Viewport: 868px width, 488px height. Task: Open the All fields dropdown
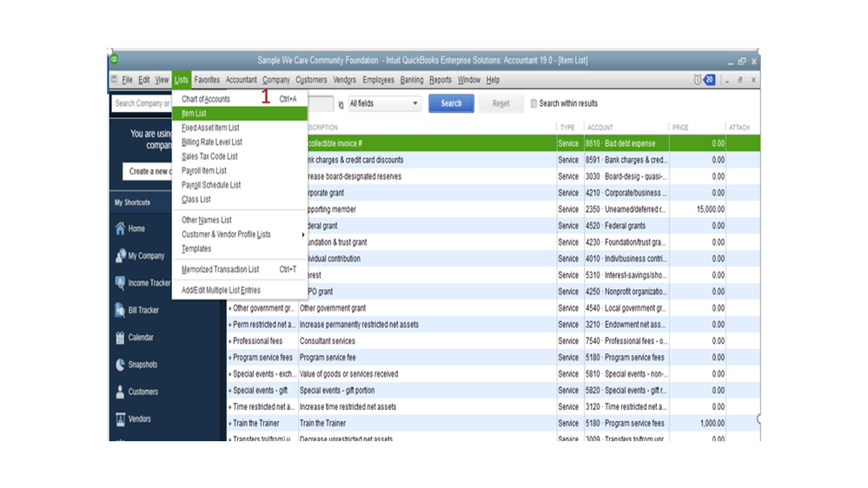[x=384, y=103]
